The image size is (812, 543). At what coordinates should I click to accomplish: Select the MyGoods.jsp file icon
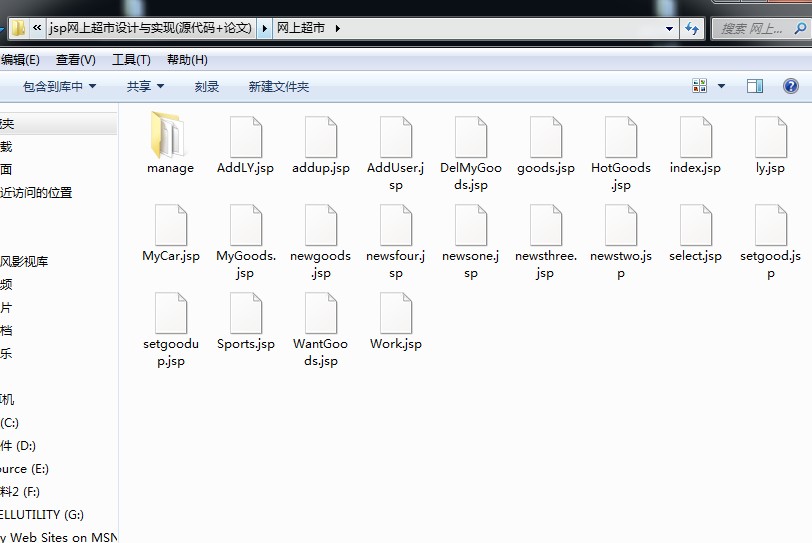(245, 225)
